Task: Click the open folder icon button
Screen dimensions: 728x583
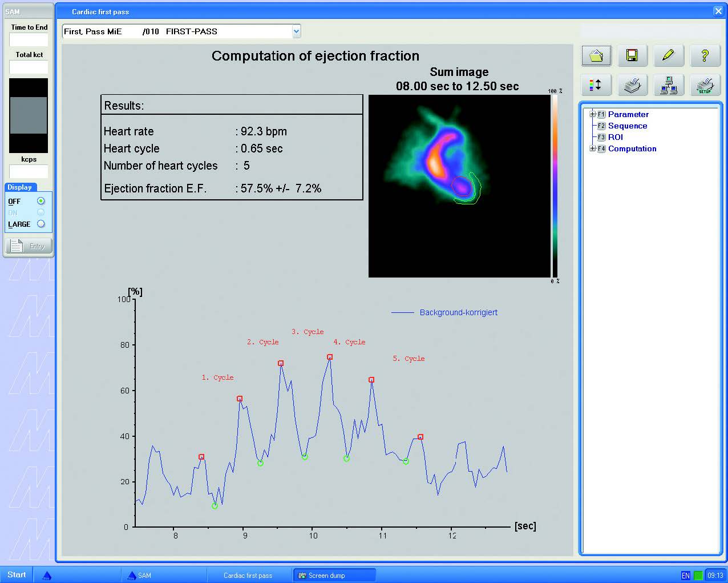Action: [596, 55]
